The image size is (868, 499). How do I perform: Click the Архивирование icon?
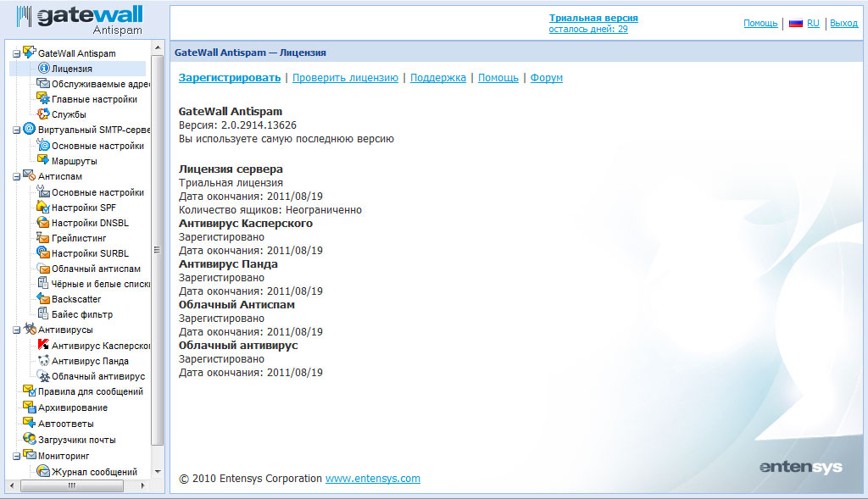[x=30, y=407]
